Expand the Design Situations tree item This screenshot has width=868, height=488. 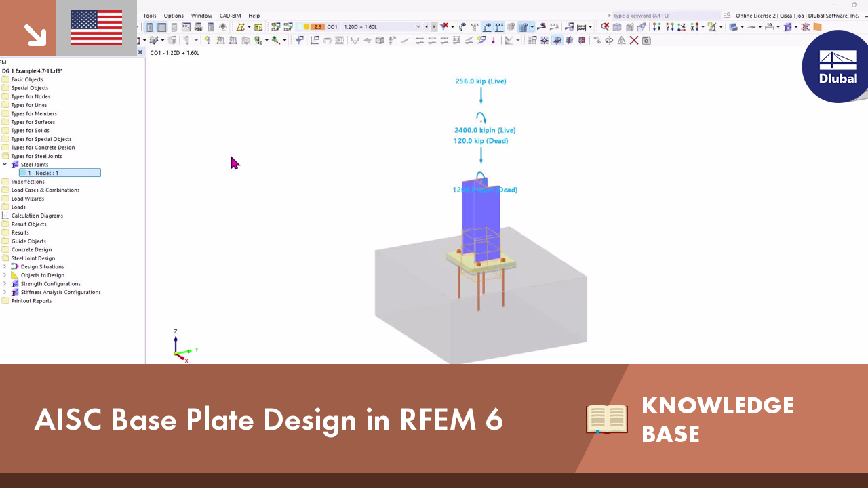point(4,266)
